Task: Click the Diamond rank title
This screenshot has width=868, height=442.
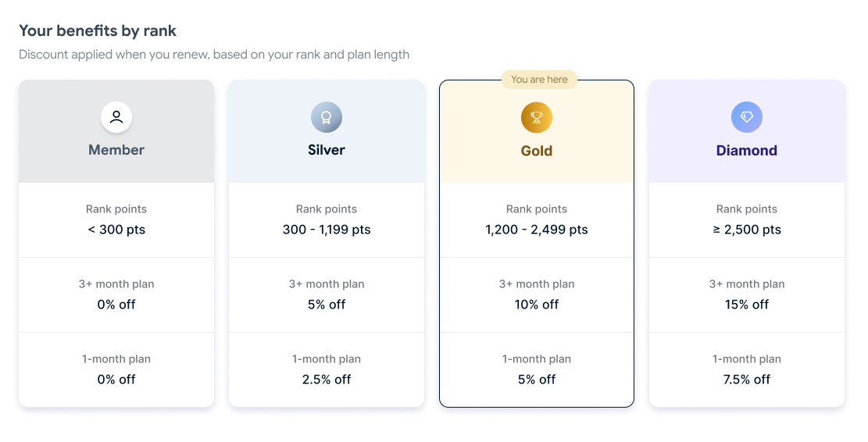Action: [x=747, y=151]
